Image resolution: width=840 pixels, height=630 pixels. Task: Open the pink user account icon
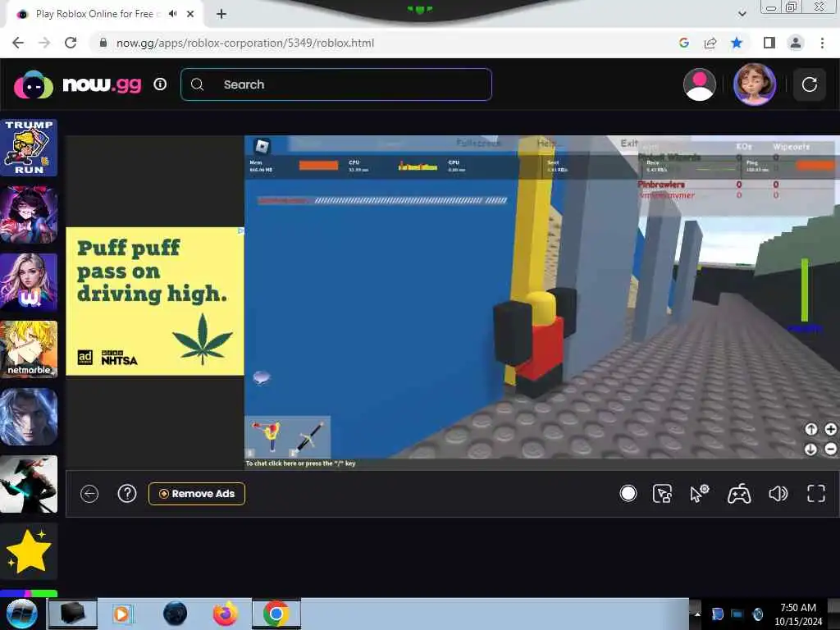[699, 84]
